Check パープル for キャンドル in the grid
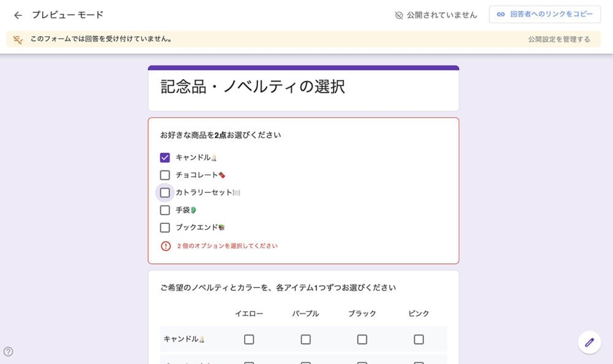The width and height of the screenshot is (613, 364). (305, 339)
